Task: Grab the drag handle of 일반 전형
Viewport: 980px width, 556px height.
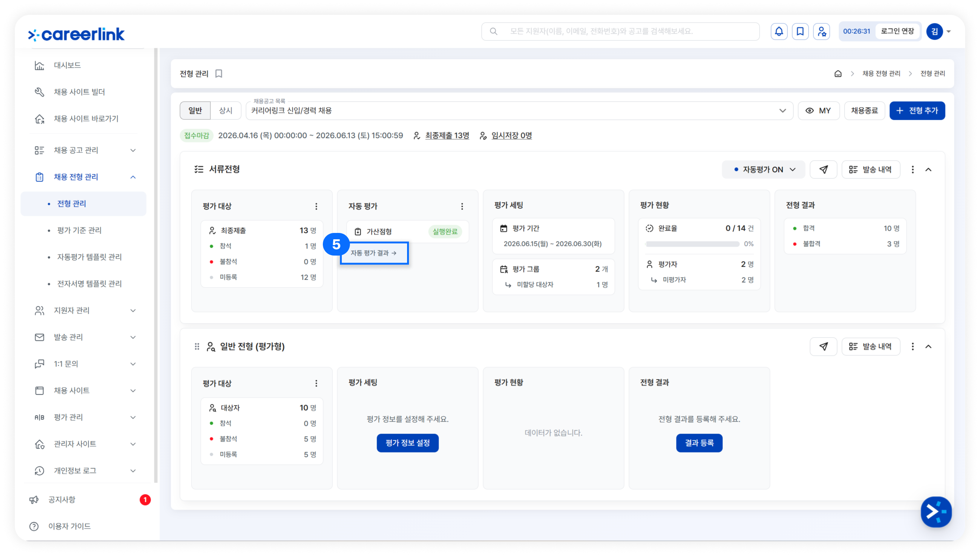Action: pos(197,347)
